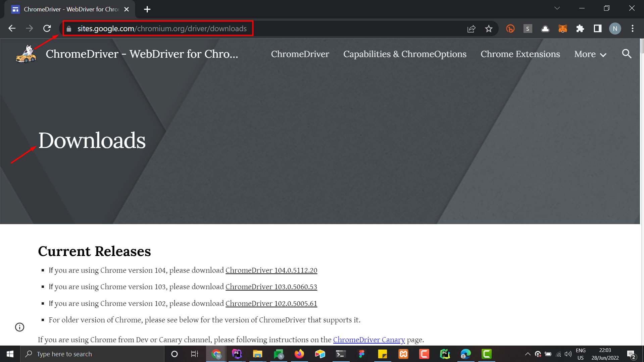This screenshot has height=362, width=644.
Task: View site info via the padlock icon
Action: pos(69,29)
